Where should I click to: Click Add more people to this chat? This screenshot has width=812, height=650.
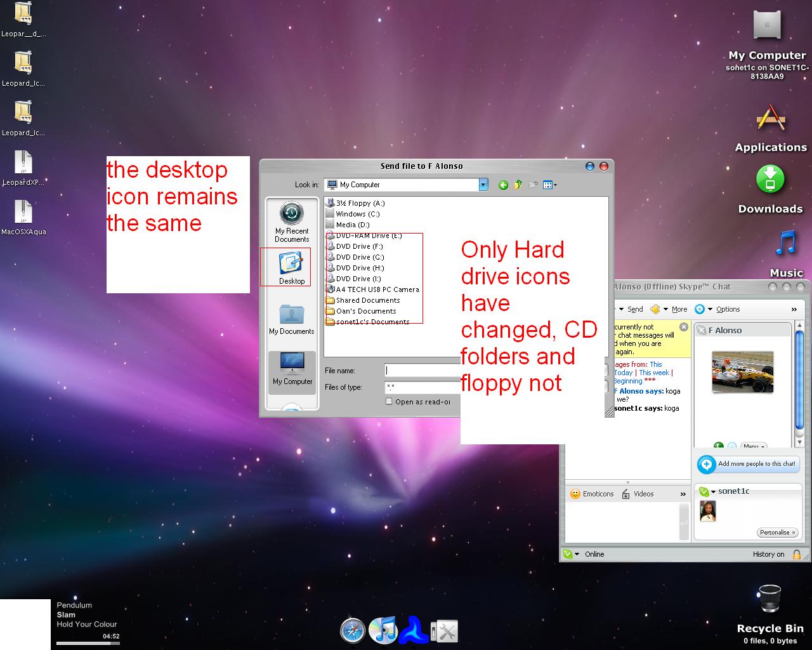point(748,464)
